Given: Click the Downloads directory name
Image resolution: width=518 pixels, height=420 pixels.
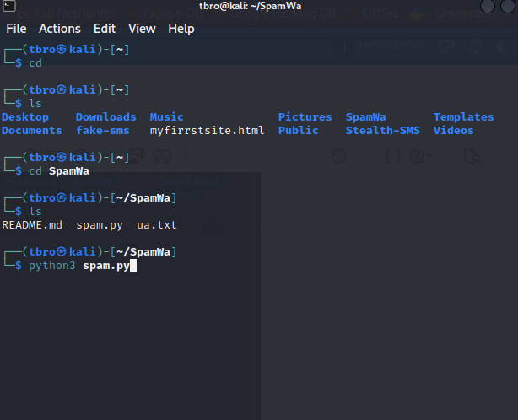Looking at the screenshot, I should coord(105,117).
